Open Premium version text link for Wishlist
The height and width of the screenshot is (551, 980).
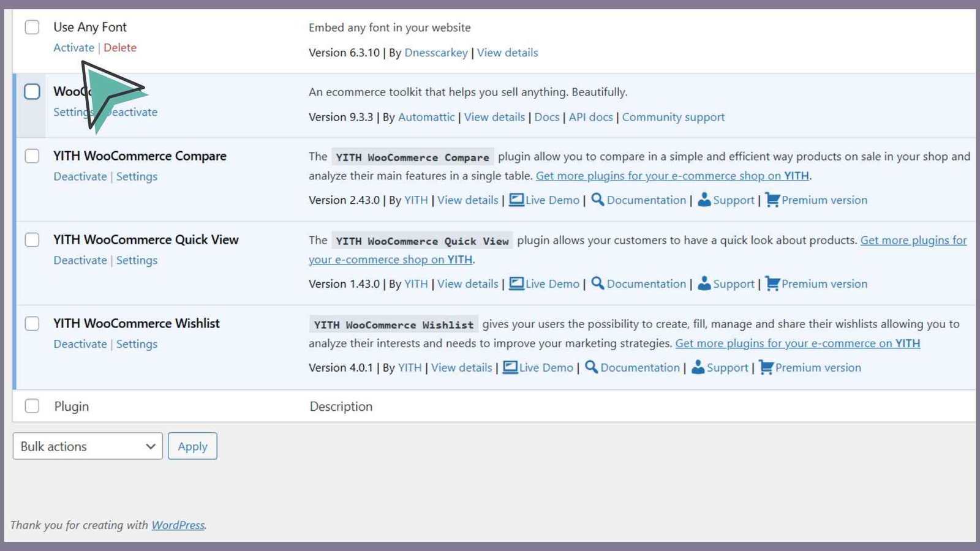click(x=818, y=368)
